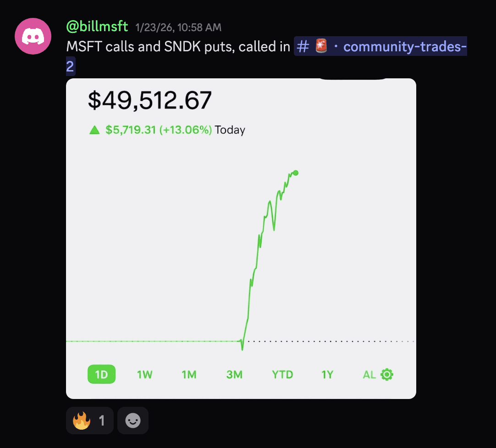Select the 1D chart range
Image resolution: width=496 pixels, height=448 pixels.
point(102,375)
